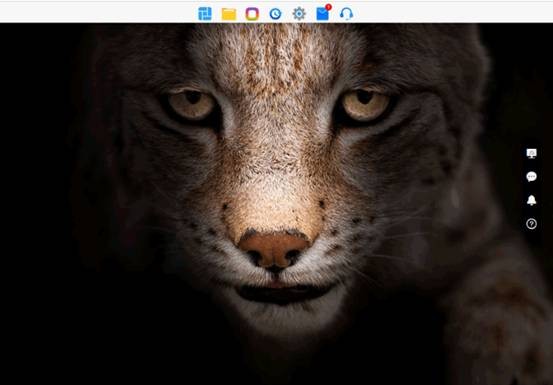Open the monitor icon in right sidebar
Screen dimensions: 553x385
click(x=531, y=153)
